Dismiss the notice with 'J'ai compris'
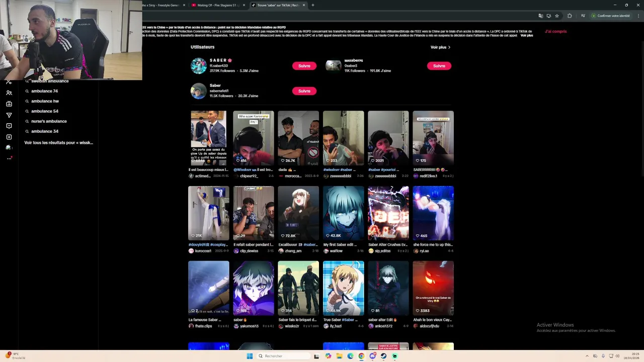 (555, 31)
